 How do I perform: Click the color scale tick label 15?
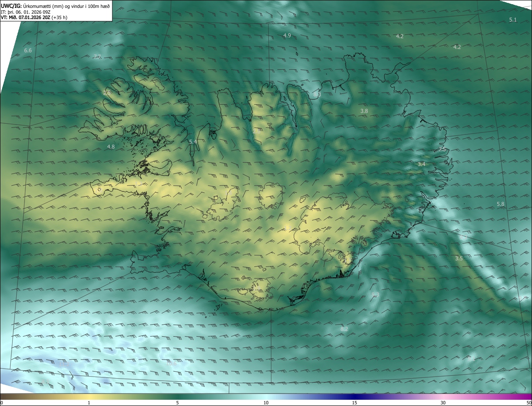click(355, 403)
